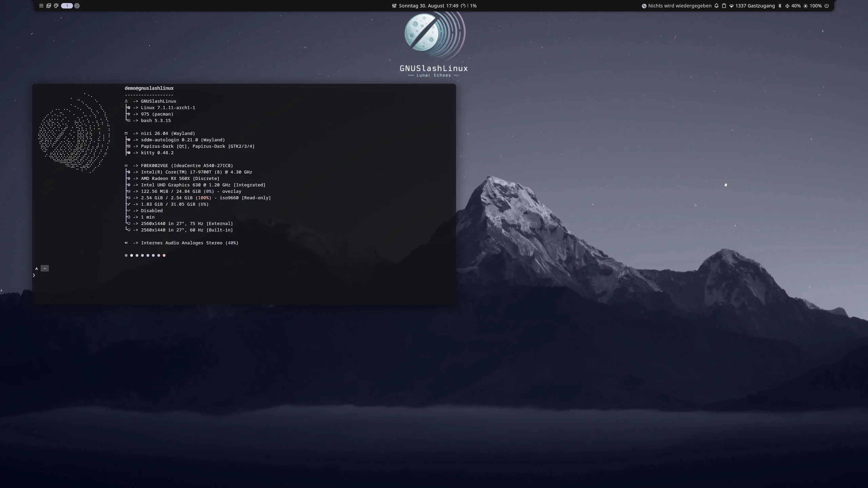868x488 pixels.
Task: Click the 40% volume value in the bar
Action: [x=796, y=6]
